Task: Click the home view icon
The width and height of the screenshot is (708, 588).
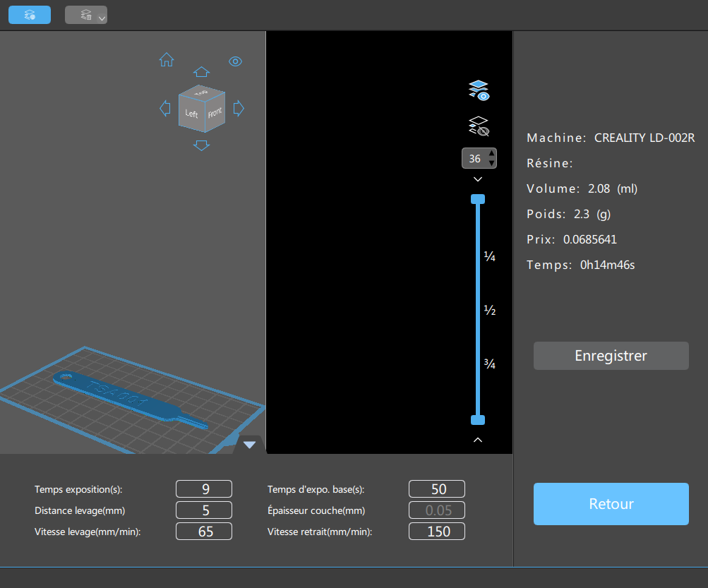Action: (167, 59)
